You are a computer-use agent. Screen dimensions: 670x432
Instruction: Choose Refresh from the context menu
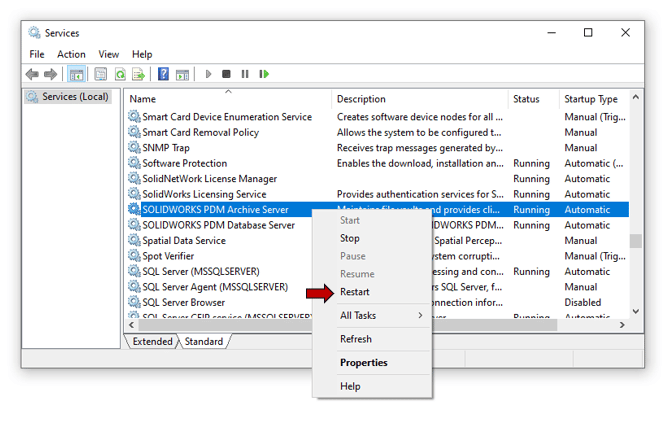click(372, 339)
